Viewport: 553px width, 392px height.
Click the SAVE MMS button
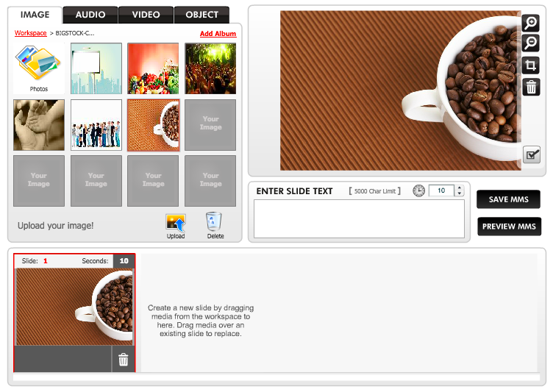point(509,199)
